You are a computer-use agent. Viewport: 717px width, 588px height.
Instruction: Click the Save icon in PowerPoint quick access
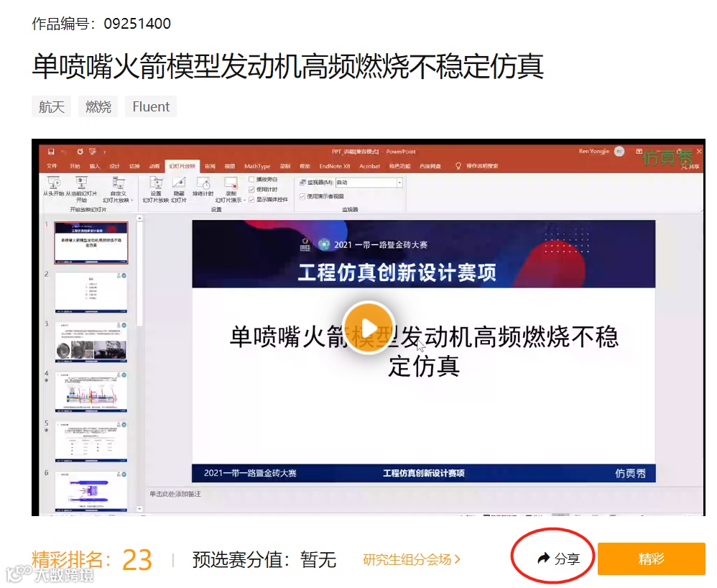tap(51, 152)
